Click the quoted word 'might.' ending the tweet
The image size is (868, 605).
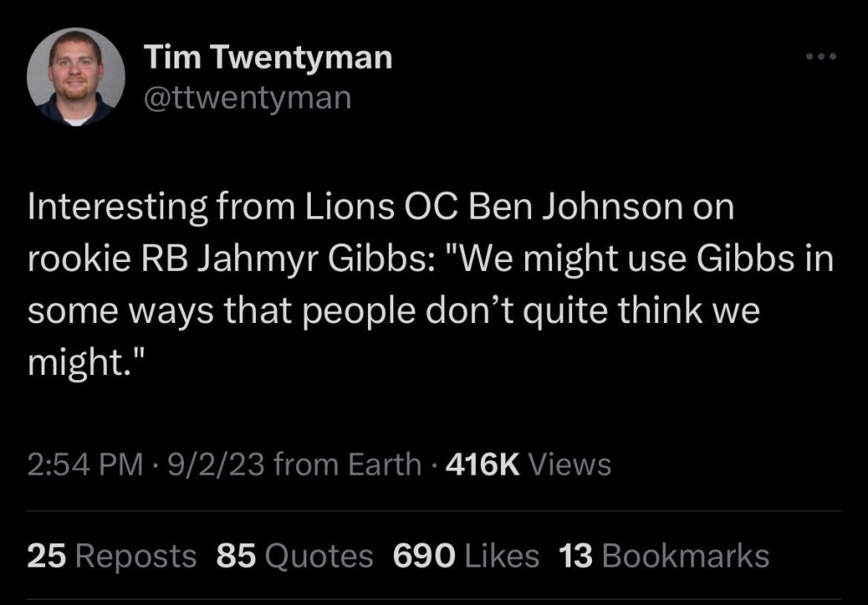pos(81,360)
